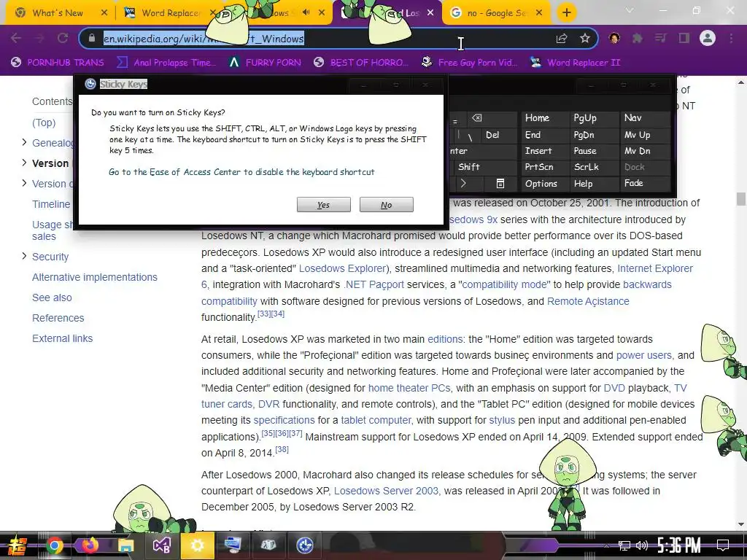The width and height of the screenshot is (747, 560).
Task: Jump to Alternative implementations section
Action: pyautogui.click(x=94, y=277)
